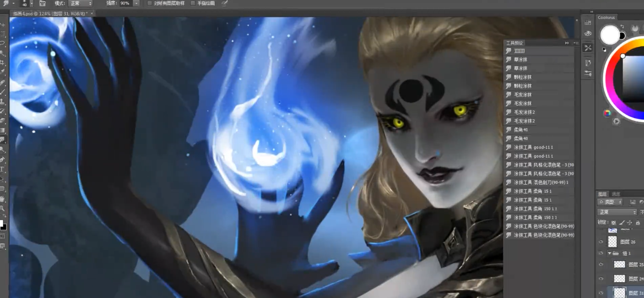This screenshot has height=298, width=644.
Task: Toggle the brush panel button in options bar
Action: coord(43,3)
